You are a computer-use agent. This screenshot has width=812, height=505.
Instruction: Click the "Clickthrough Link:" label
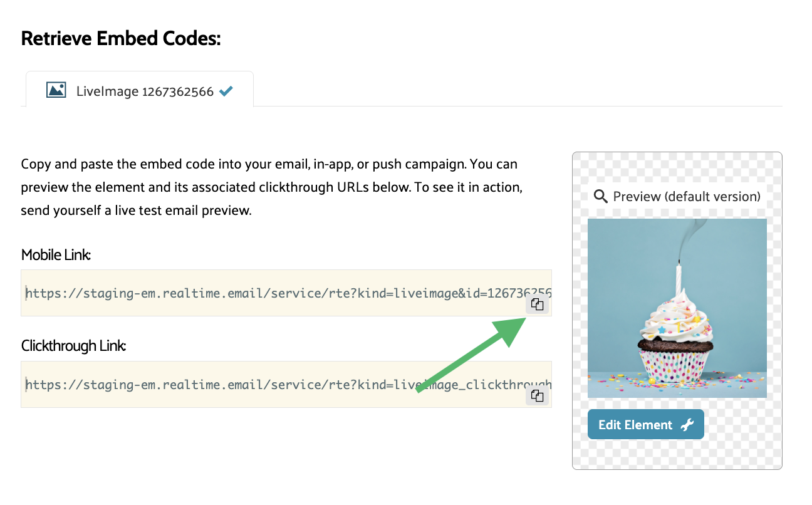pyautogui.click(x=73, y=346)
